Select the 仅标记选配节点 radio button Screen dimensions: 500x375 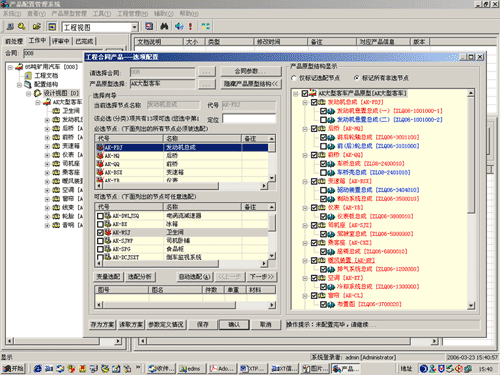(x=294, y=78)
